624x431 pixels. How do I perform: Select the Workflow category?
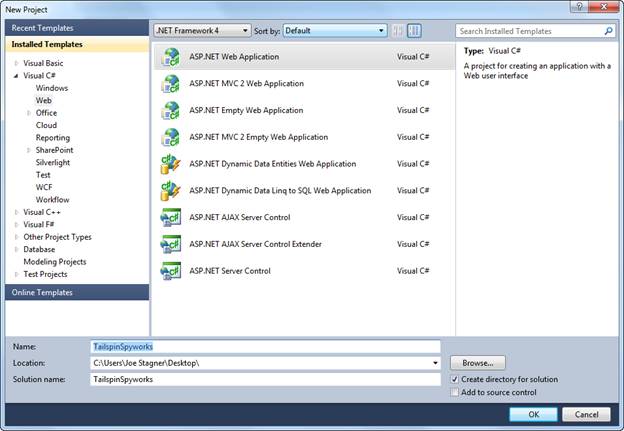point(53,200)
